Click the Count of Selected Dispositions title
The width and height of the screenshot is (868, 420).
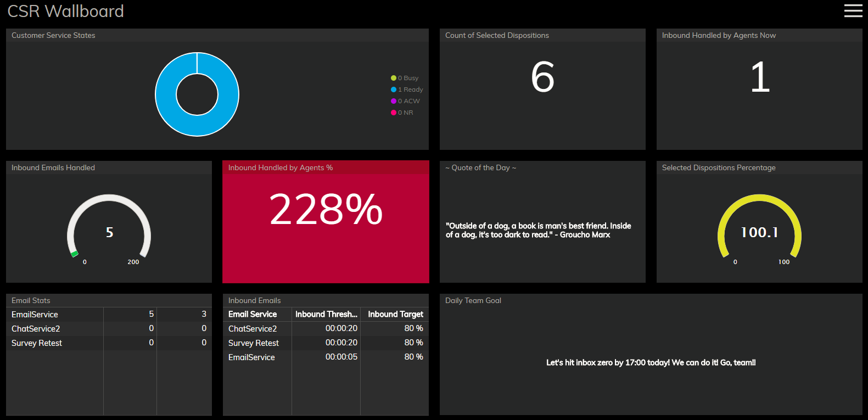pyautogui.click(x=497, y=35)
